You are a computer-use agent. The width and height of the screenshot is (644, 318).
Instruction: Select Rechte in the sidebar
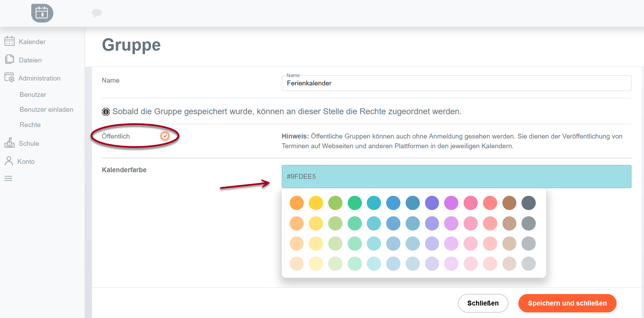tap(30, 125)
